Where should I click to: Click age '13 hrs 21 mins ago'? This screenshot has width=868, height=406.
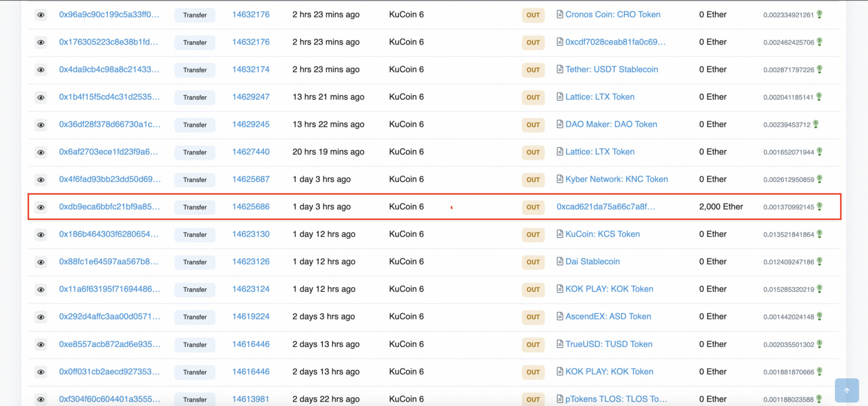pos(328,97)
